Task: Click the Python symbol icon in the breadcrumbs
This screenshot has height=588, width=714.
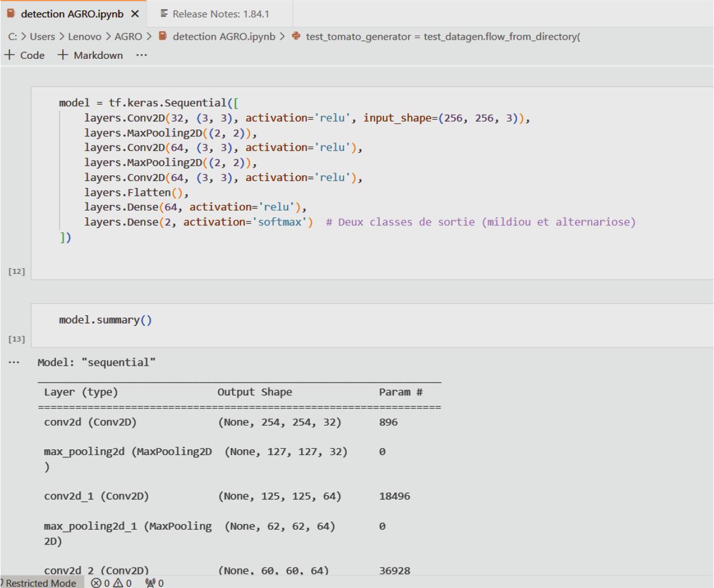Action: pyautogui.click(x=296, y=36)
